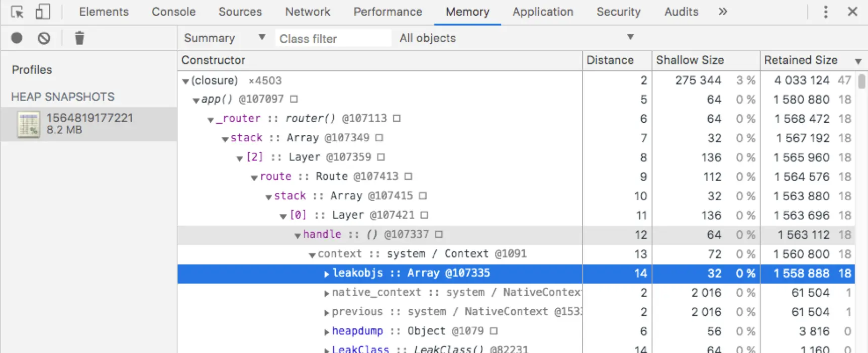Sort by Shallow Size column header
This screenshot has width=868, height=353.
(x=690, y=60)
